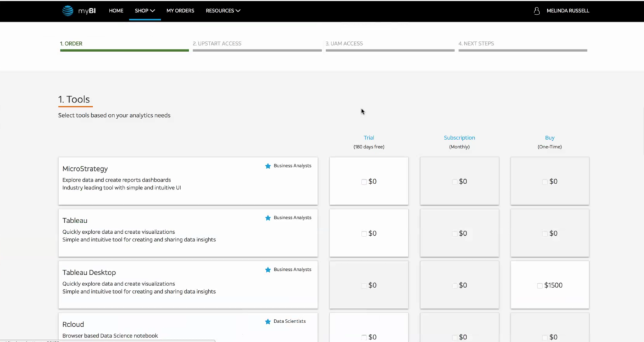This screenshot has width=644, height=342.
Task: Open the user profile icon
Action: coord(536,11)
